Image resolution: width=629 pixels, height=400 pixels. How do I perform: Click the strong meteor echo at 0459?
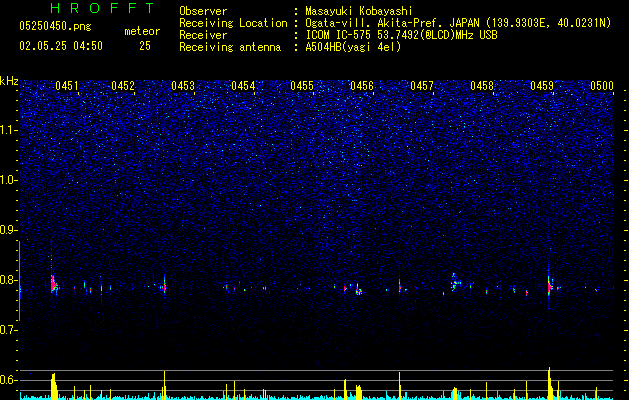point(550,286)
